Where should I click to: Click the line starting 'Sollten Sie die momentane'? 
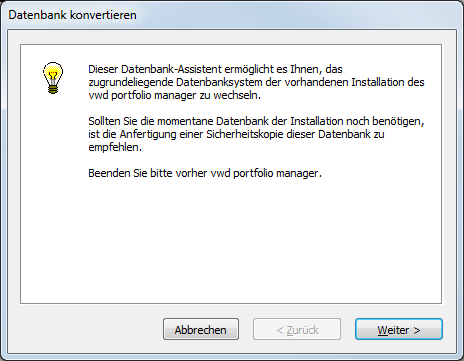click(x=256, y=121)
